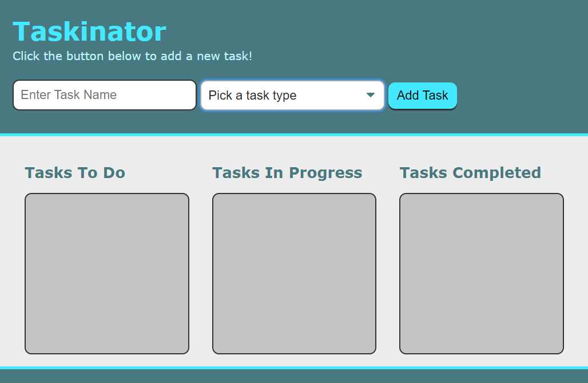The width and height of the screenshot is (588, 383).
Task: Click inside the Tasks To Do list area
Action: point(106,273)
